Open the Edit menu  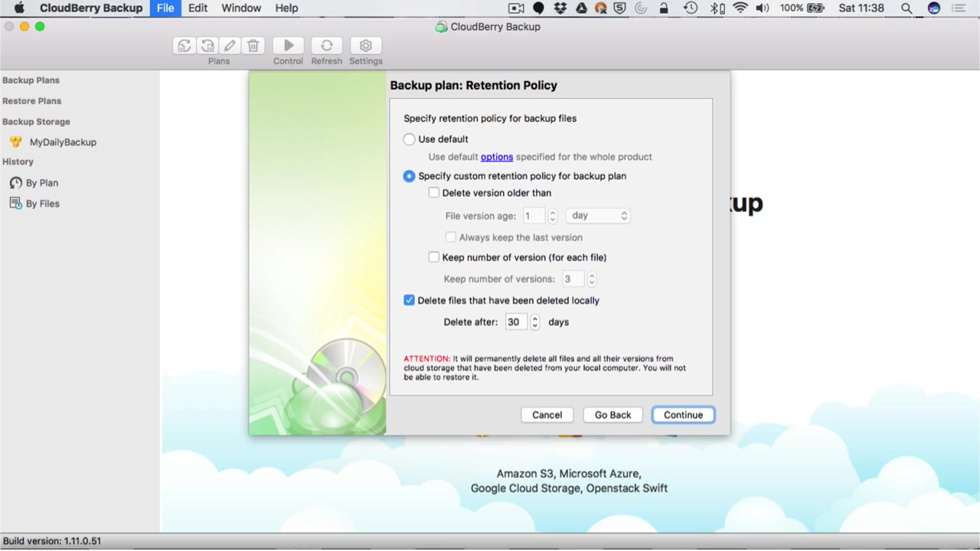[x=198, y=8]
